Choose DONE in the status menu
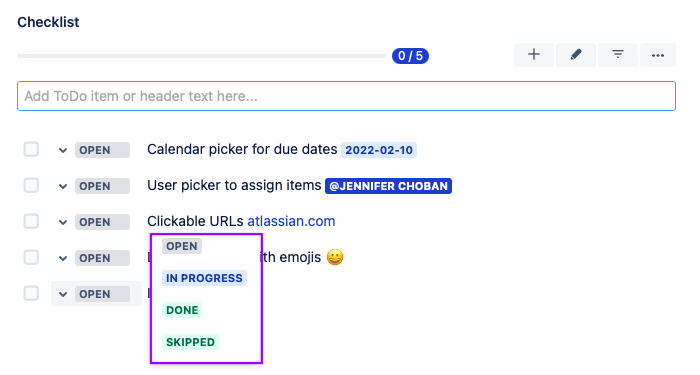Screen dimensions: 700x375 click(182, 310)
